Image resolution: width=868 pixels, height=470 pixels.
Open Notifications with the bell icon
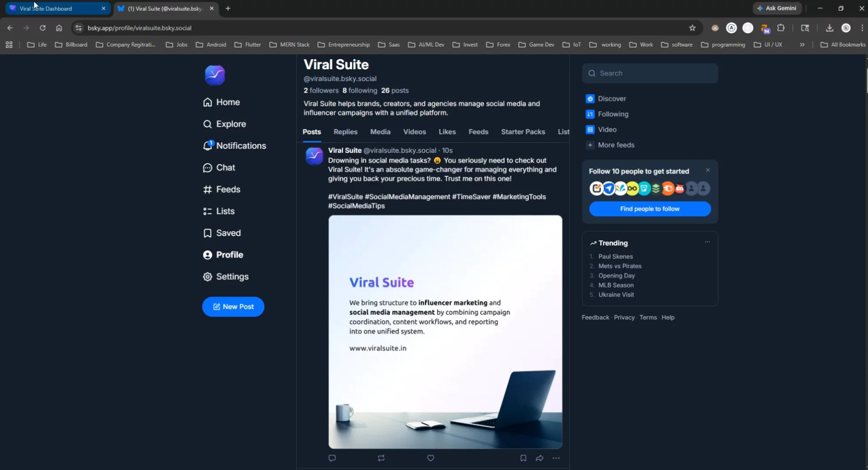(x=234, y=146)
